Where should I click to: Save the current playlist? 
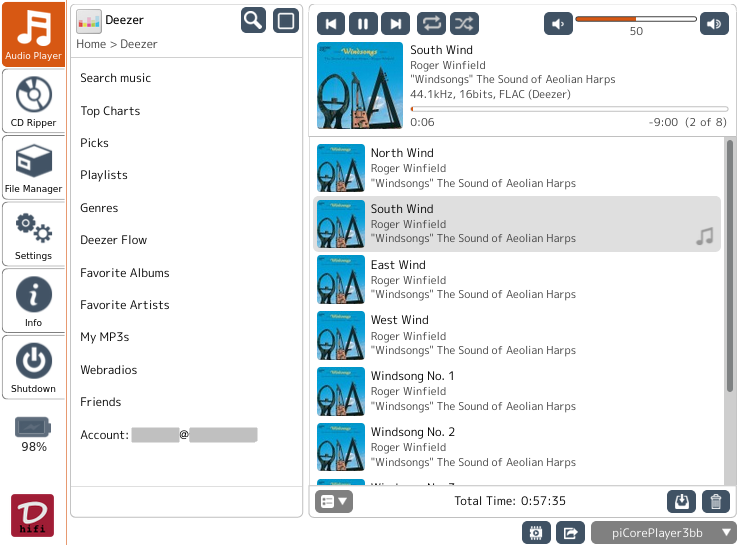(682, 501)
